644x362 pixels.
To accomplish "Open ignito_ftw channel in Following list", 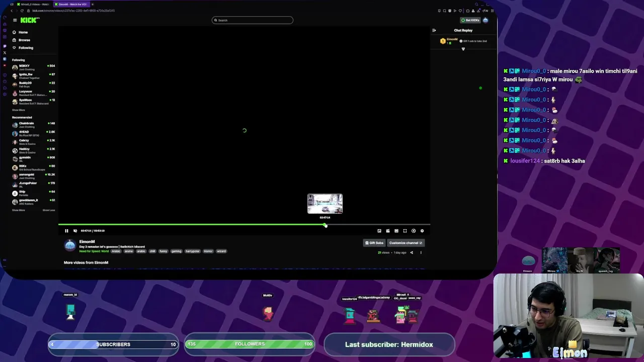I will (x=34, y=76).
